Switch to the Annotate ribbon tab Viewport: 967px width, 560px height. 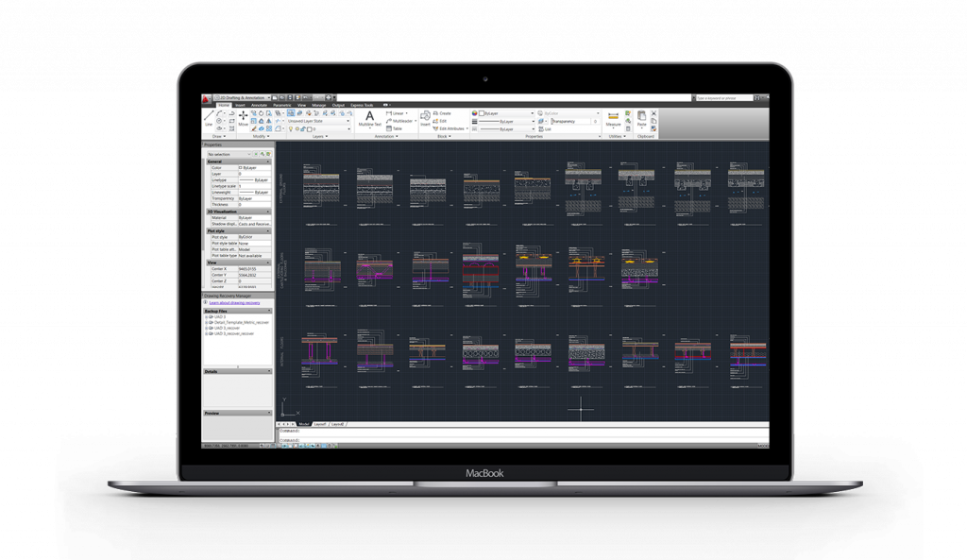[259, 106]
